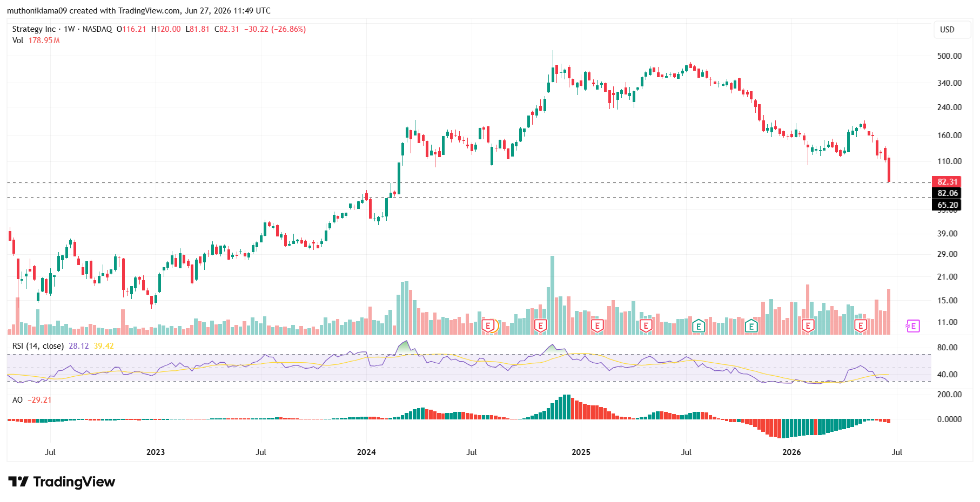Image resolution: width=980 pixels, height=502 pixels.
Task: Click the red earnings marker just after 2025 begins
Action: [597, 325]
